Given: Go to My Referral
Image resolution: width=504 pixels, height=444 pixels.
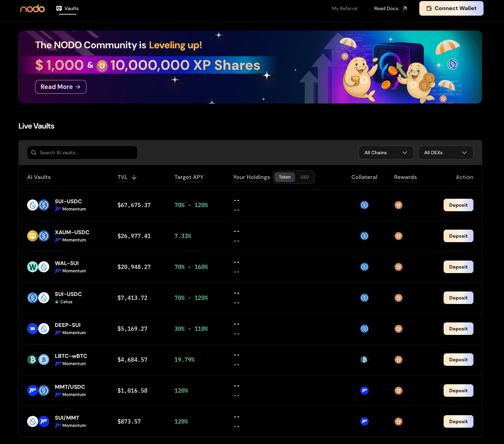Looking at the screenshot, I should pyautogui.click(x=344, y=8).
